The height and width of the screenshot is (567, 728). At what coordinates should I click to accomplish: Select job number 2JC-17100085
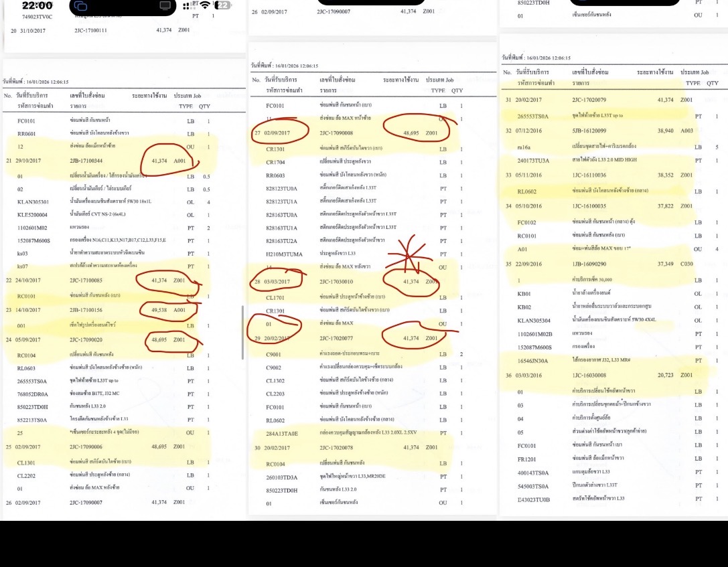click(x=86, y=280)
